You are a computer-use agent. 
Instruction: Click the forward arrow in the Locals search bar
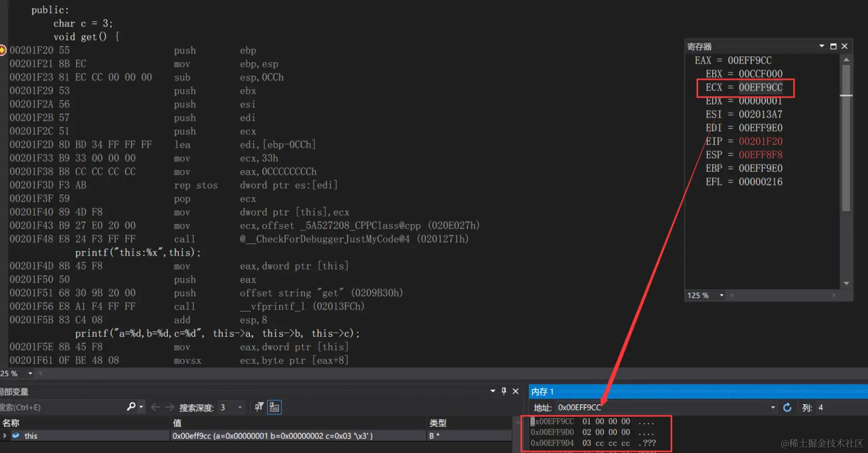coord(169,407)
